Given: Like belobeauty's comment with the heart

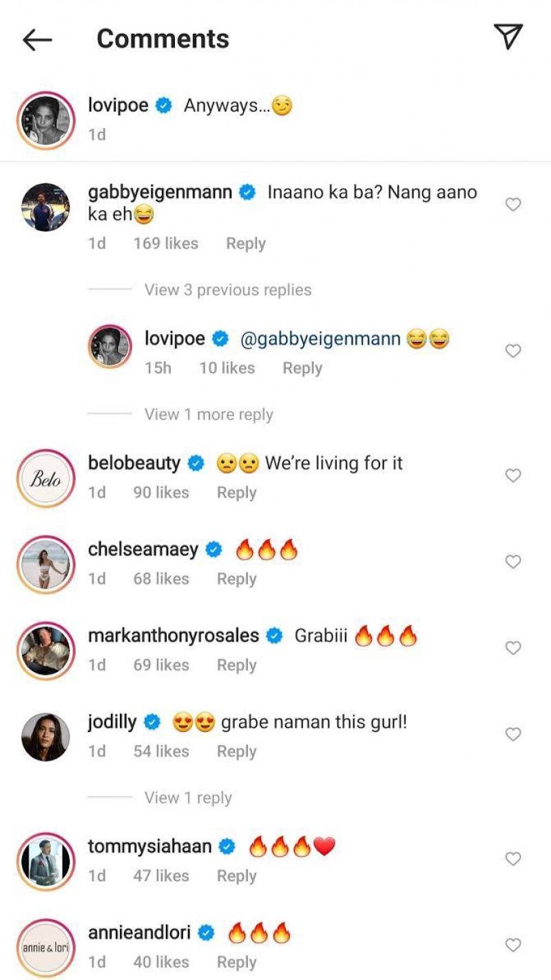Looking at the screenshot, I should pos(513,476).
